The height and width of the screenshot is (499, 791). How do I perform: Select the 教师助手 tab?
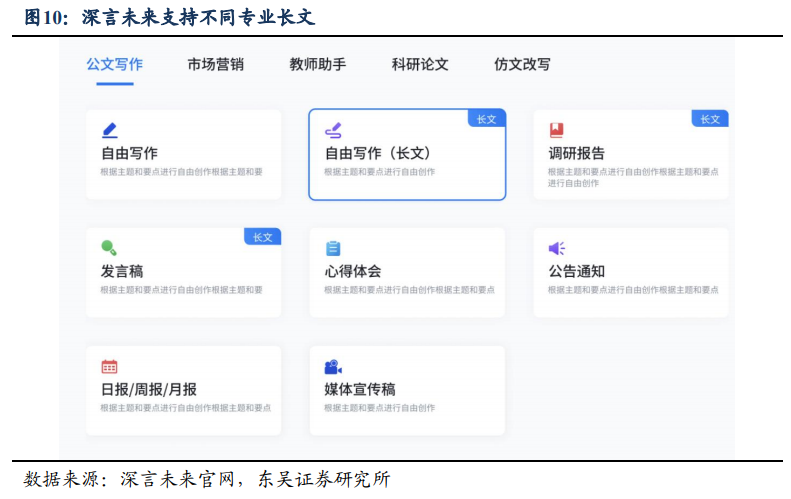click(318, 65)
